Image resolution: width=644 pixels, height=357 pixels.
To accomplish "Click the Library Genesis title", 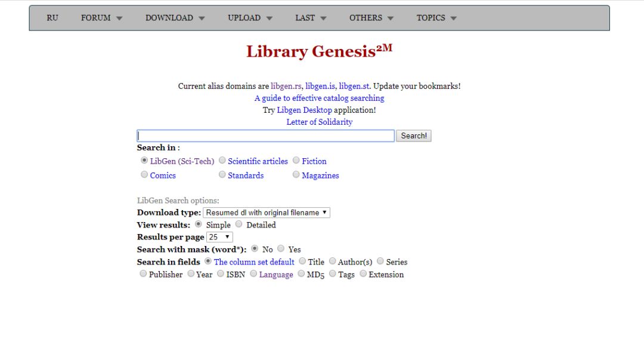I will click(x=319, y=51).
